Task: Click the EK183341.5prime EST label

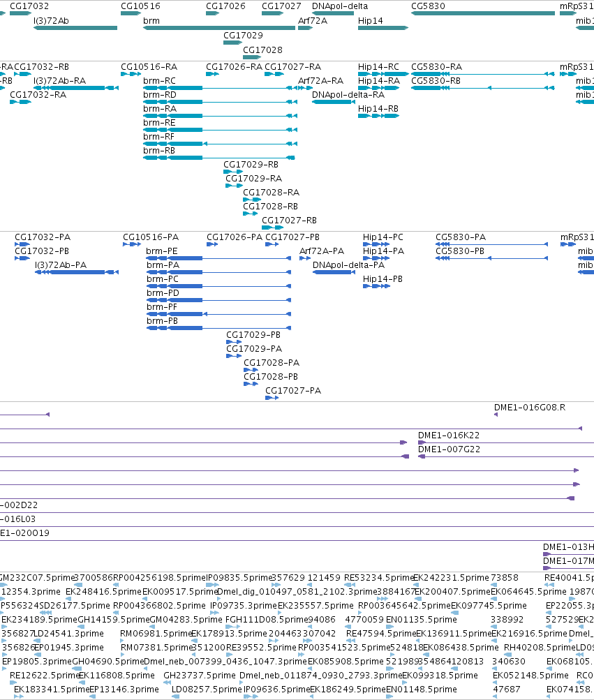Action: (52, 690)
